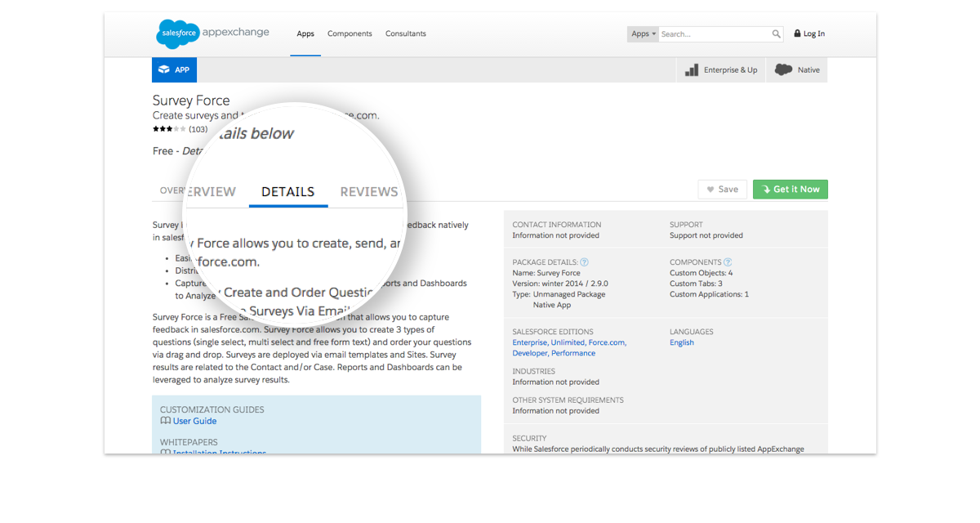This screenshot has height=523, width=980.
Task: Click the Customization Guides heading
Action: [212, 409]
